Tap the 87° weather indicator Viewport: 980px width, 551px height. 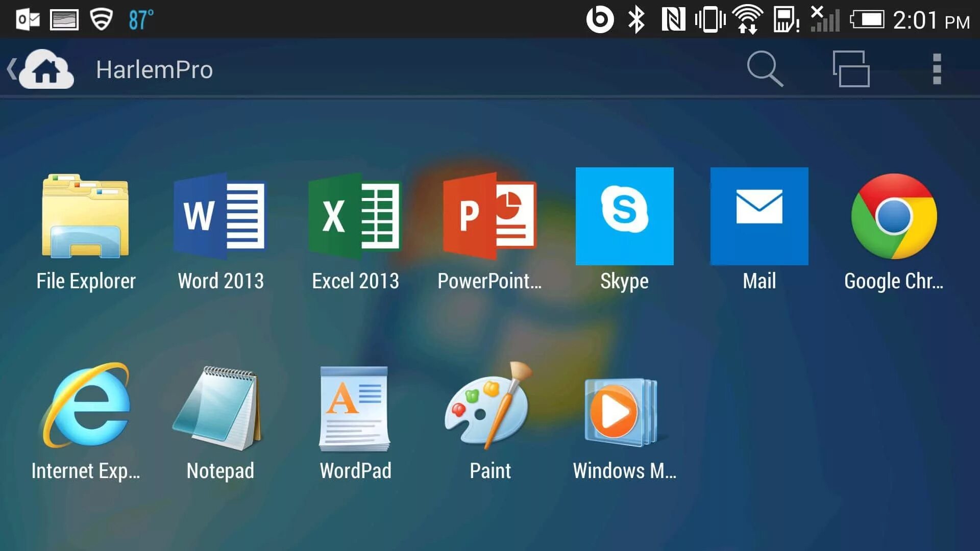[x=141, y=20]
